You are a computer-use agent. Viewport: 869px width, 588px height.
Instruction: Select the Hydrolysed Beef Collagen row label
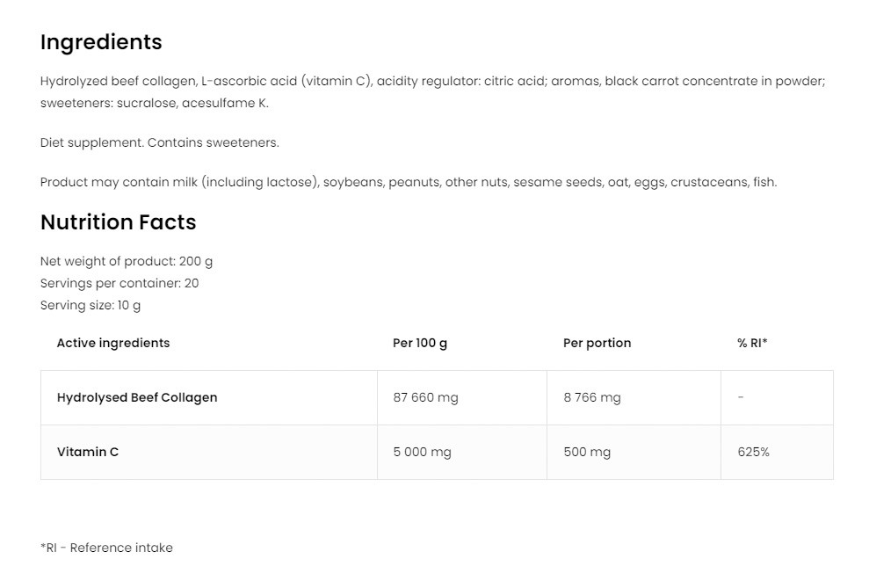point(137,397)
